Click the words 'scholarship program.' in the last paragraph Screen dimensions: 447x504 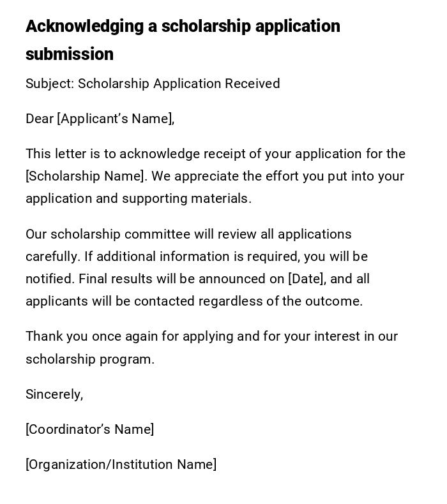(90, 359)
